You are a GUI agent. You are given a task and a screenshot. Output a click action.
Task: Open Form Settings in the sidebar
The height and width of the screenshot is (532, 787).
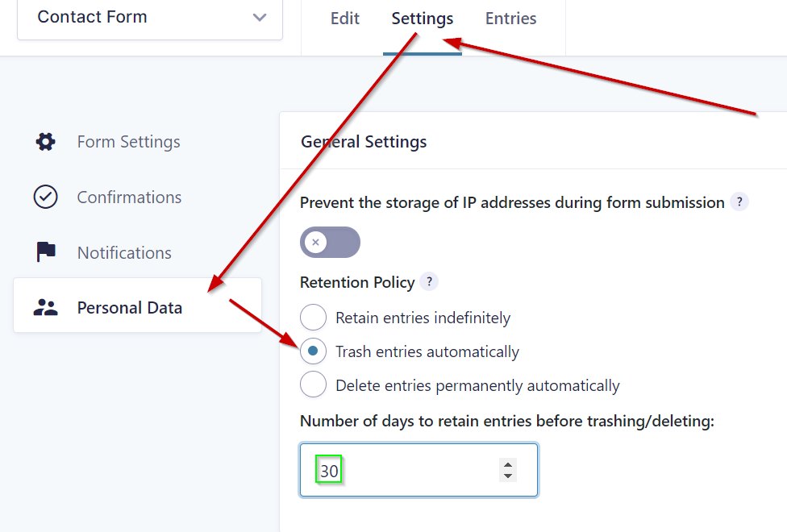tap(128, 141)
